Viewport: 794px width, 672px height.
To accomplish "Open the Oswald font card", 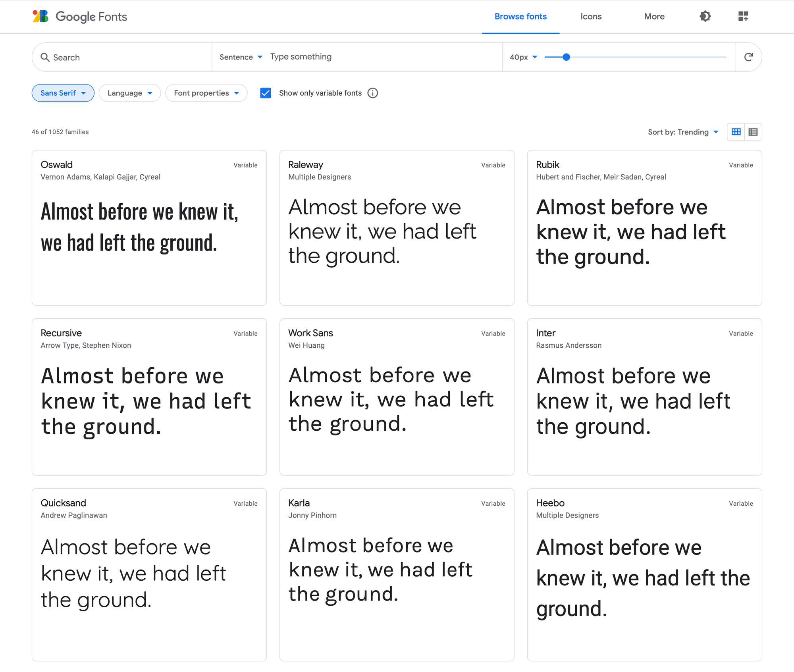I will point(149,228).
